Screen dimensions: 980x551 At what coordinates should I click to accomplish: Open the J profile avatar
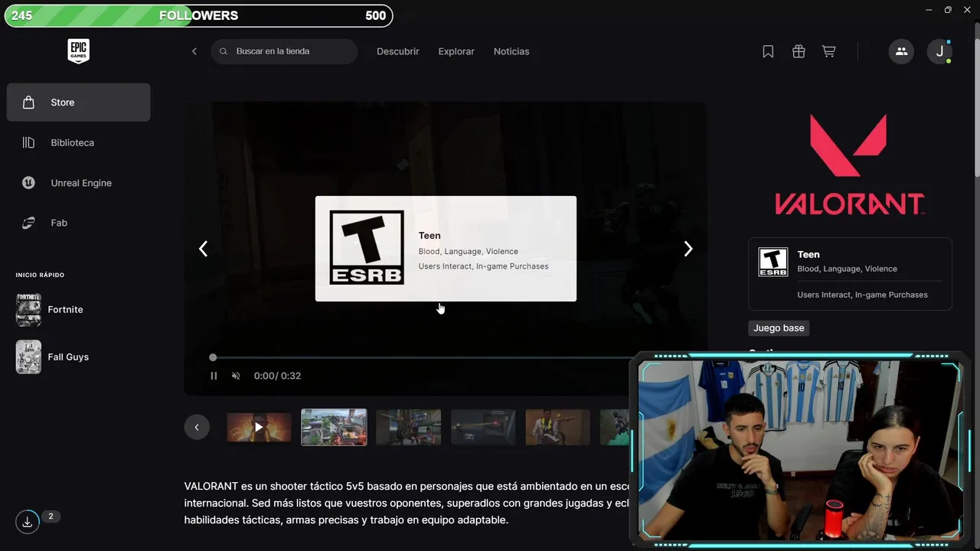coord(939,51)
